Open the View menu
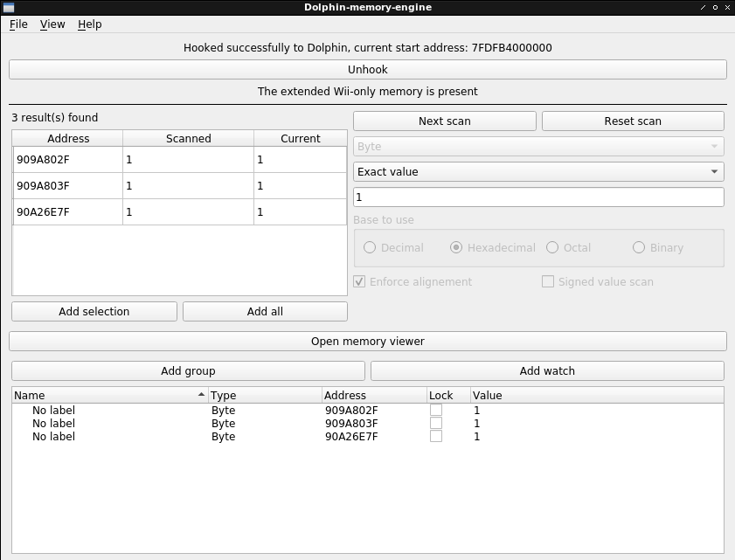Viewport: 735px width, 560px height. 52,24
